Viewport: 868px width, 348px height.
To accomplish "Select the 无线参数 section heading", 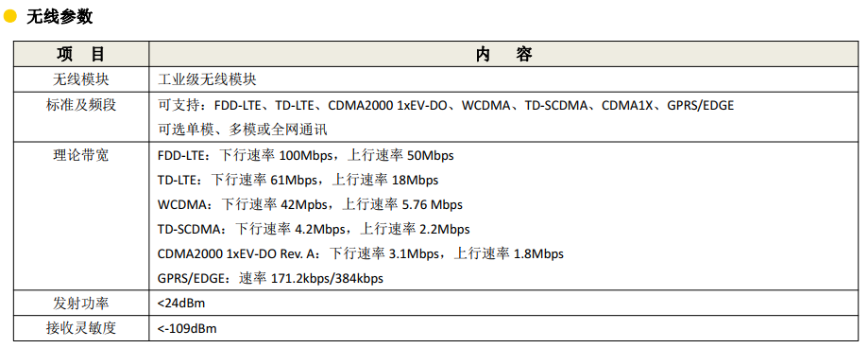I will pos(60,17).
